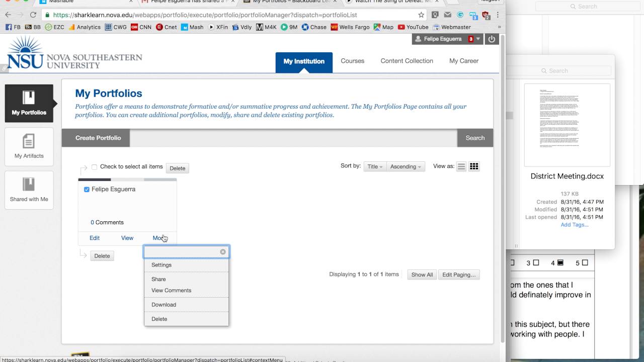Bookmark this page with the star icon
The height and width of the screenshot is (362, 644).
[x=421, y=15]
